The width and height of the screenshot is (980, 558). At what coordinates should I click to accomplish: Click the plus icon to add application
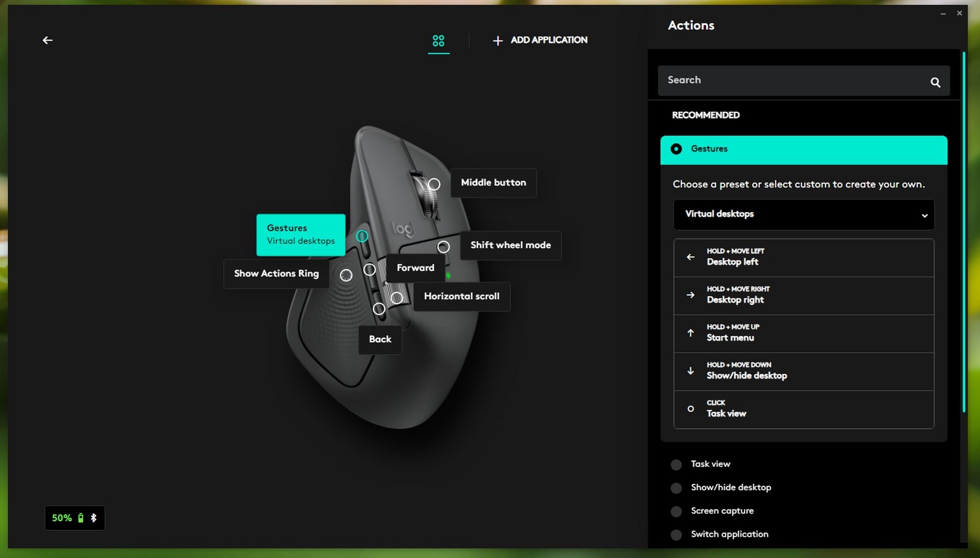[497, 41]
